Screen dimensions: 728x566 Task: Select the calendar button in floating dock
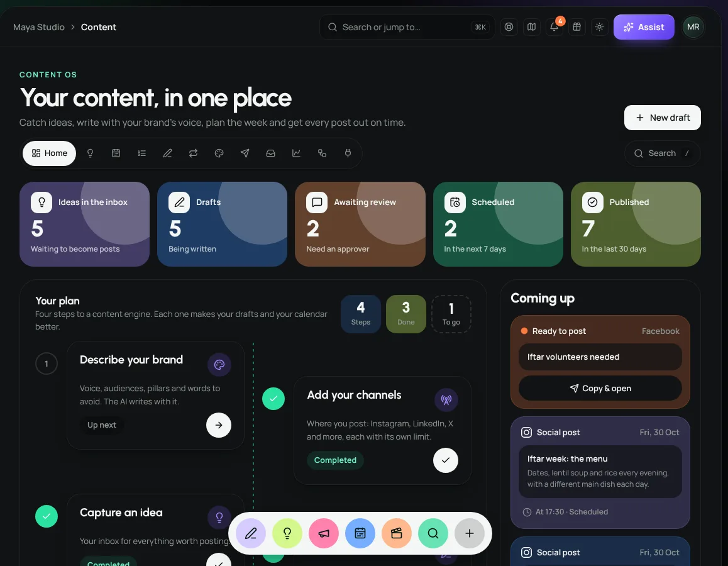point(360,533)
